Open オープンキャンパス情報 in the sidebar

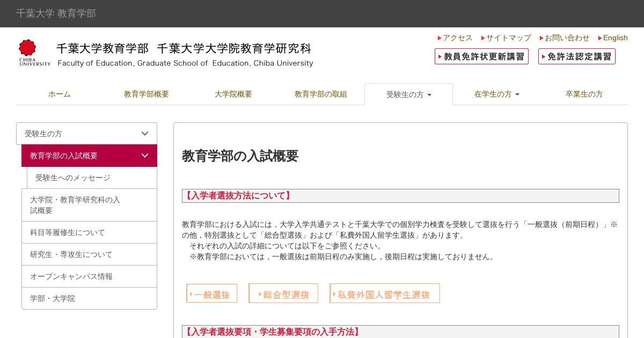tap(89, 276)
